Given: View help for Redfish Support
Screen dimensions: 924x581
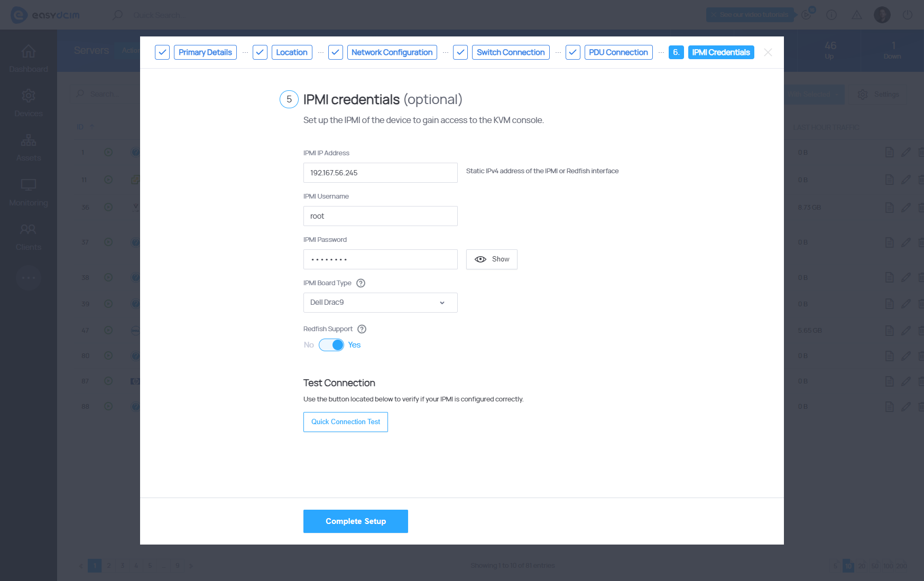Looking at the screenshot, I should pos(362,329).
